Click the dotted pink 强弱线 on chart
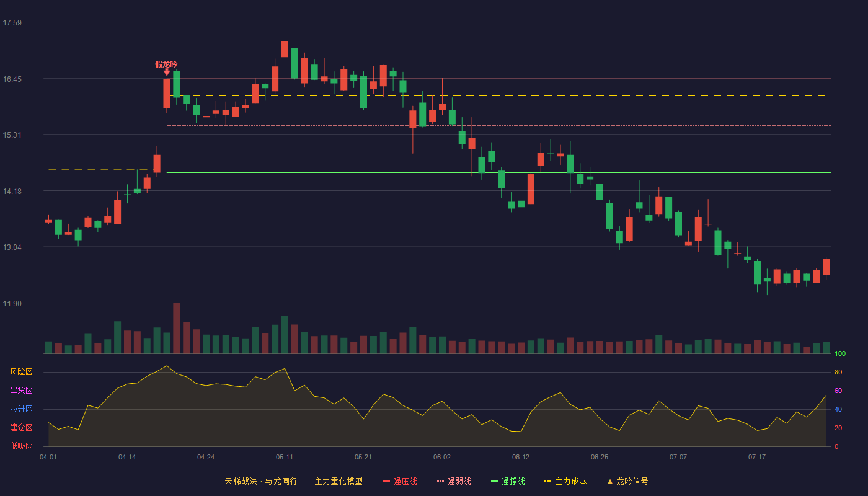 (x=498, y=126)
